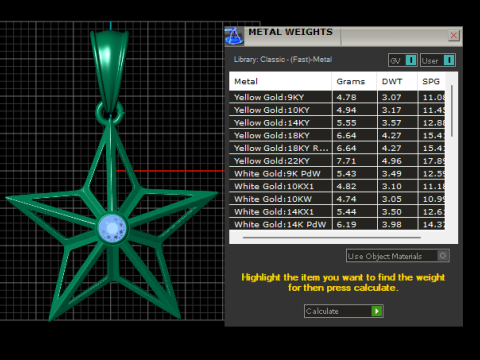The image size is (480, 360).
Task: Select White Gold:14KX1 row
Action: pos(337,212)
